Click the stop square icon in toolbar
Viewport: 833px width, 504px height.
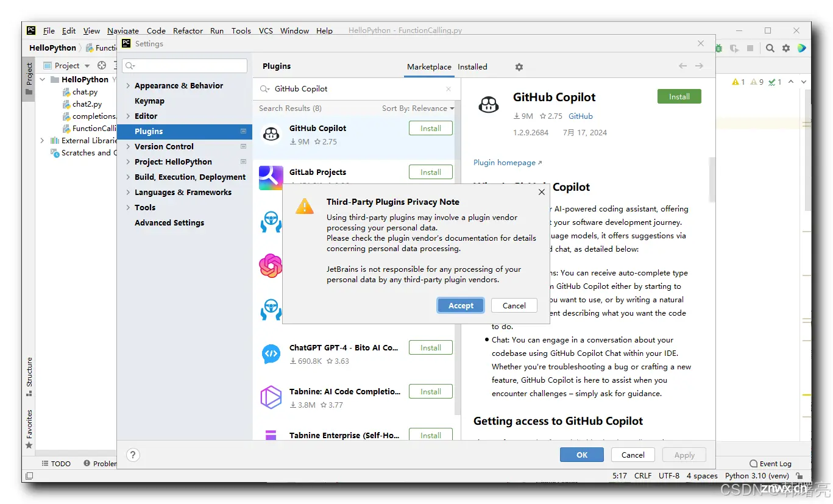point(750,48)
